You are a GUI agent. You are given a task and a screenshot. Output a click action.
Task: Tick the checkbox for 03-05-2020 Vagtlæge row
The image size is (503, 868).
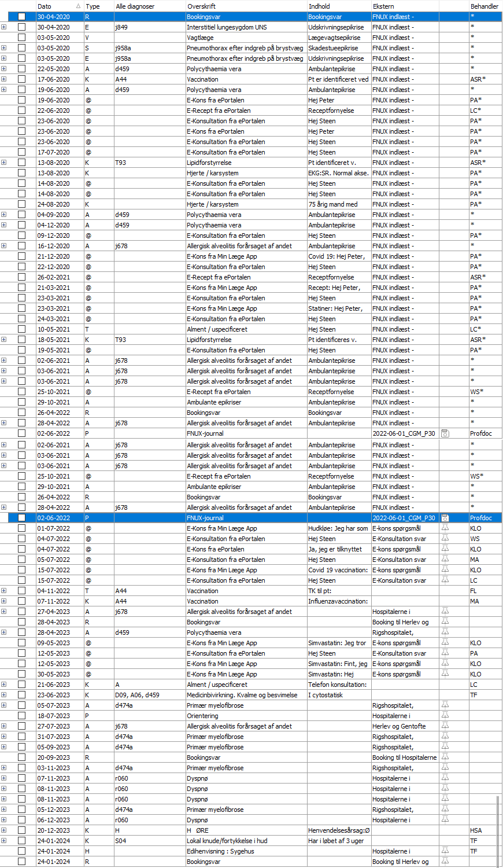coord(21,38)
